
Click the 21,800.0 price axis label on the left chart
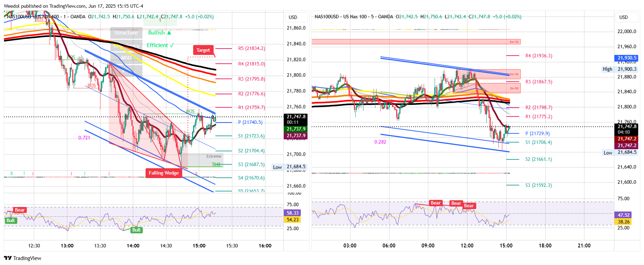point(296,75)
